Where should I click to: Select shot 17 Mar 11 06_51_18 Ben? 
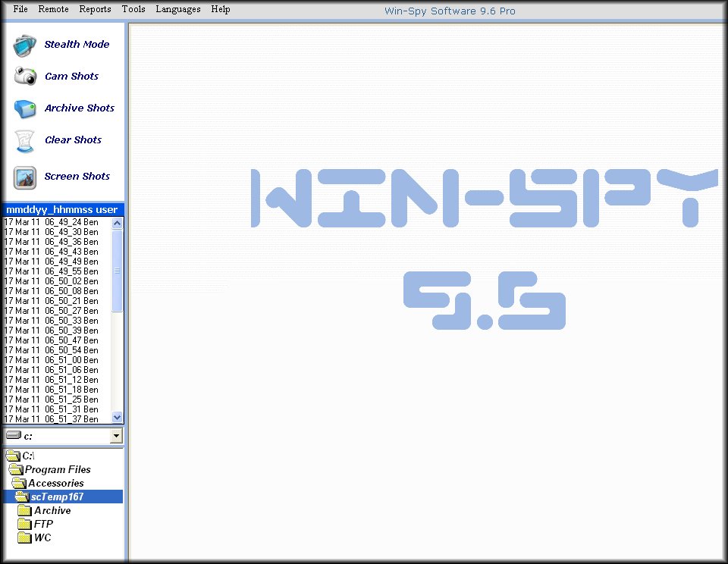[x=57, y=390]
